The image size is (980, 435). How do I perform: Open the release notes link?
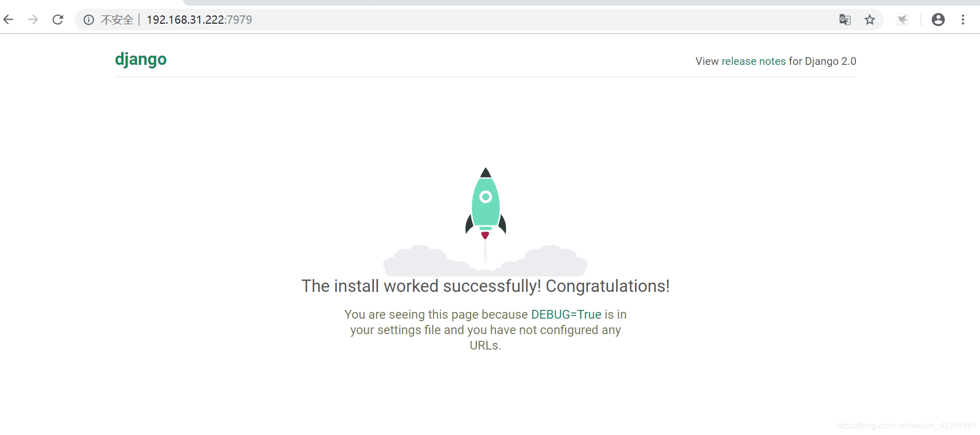tap(753, 61)
